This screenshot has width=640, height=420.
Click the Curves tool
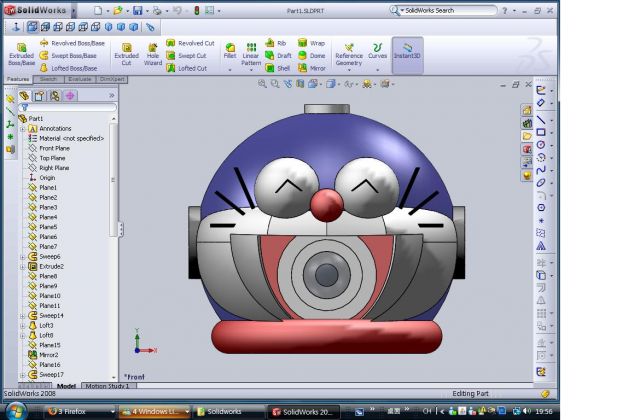coord(378,51)
